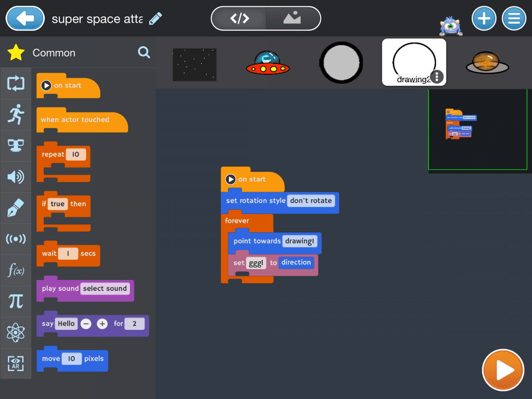
Task: Select the Looks blocks category
Action: click(x=16, y=146)
